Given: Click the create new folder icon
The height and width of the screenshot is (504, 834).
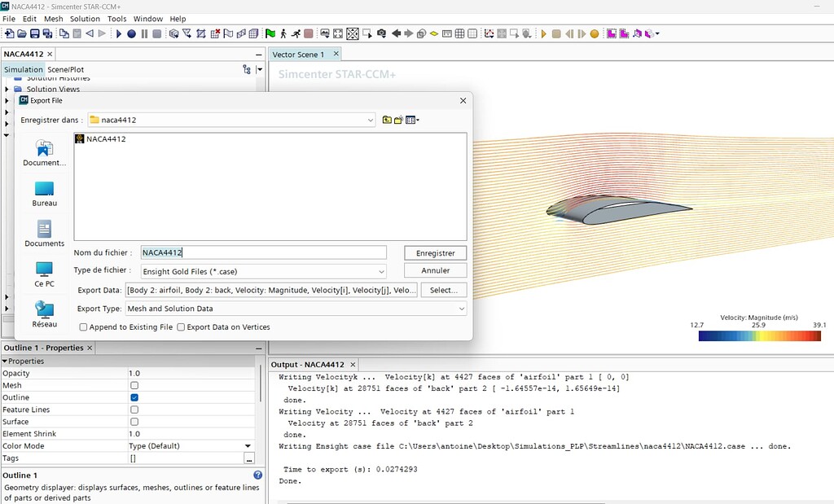Looking at the screenshot, I should (x=398, y=120).
